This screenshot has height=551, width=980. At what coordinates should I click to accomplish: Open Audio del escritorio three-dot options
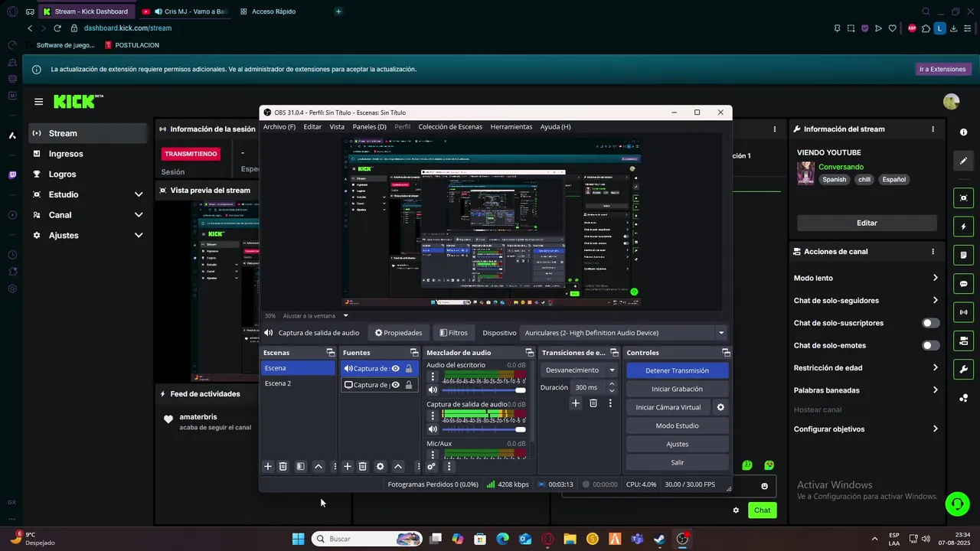pyautogui.click(x=433, y=377)
